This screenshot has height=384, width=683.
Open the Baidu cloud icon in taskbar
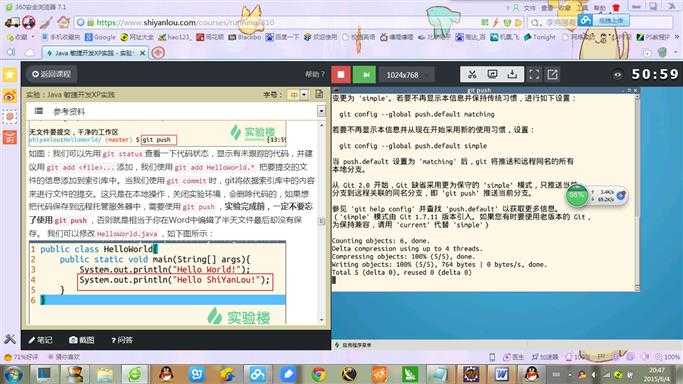257,374
